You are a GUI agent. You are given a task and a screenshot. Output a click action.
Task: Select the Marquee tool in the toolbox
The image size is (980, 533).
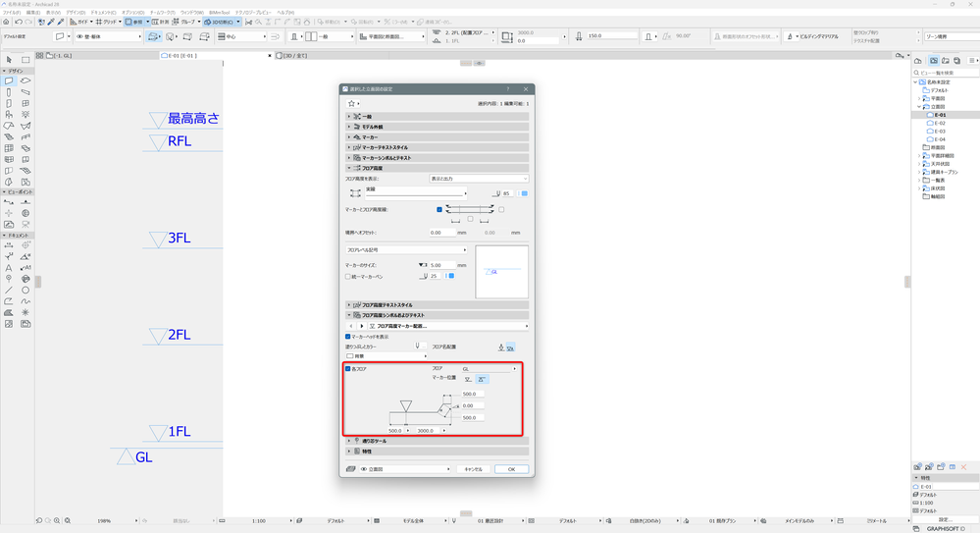(x=26, y=60)
